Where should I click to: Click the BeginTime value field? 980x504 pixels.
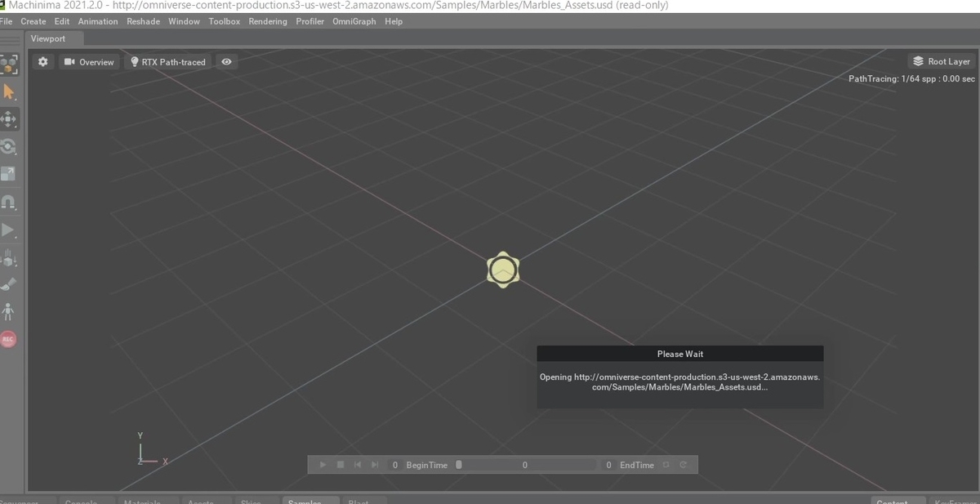(395, 465)
